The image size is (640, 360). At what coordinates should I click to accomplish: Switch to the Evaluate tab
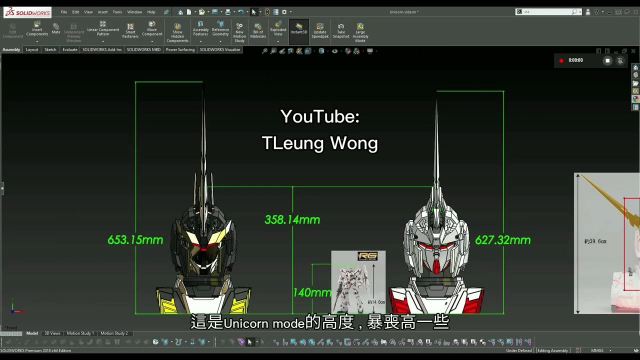[70, 50]
